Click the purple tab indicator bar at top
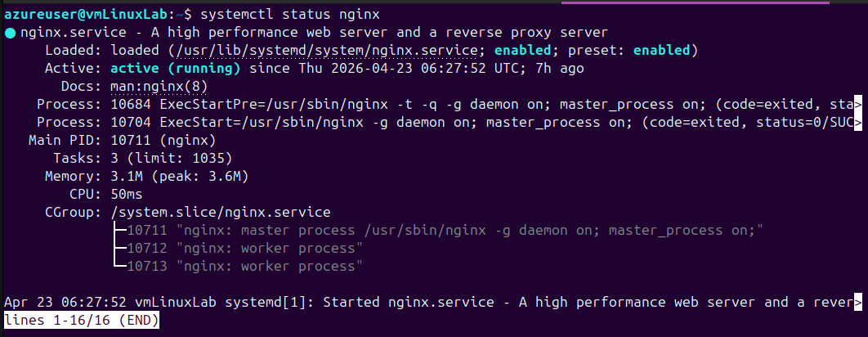 click(696, 2)
